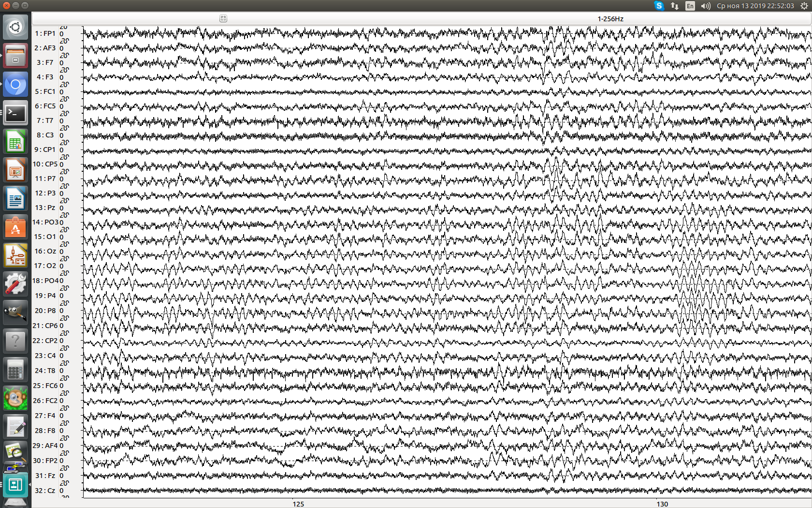
Task: Open the Calculator app from the dock
Action: coord(15,370)
